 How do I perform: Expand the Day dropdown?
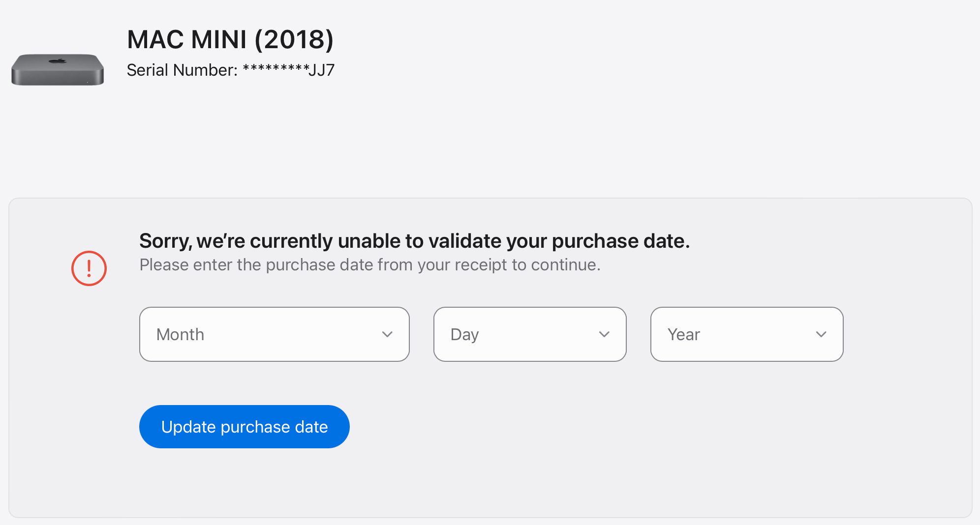[x=529, y=334]
